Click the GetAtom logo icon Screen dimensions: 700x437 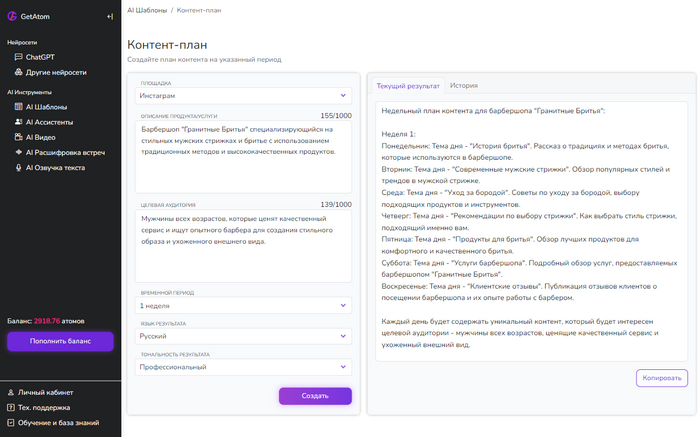pyautogui.click(x=12, y=17)
